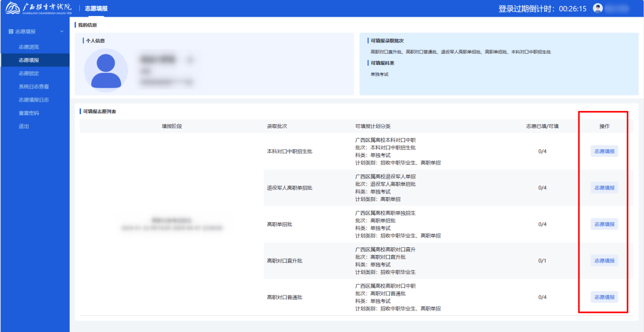Click the large profile picture under 个人信息
Screen dimensions: 644x332
[x=106, y=70]
